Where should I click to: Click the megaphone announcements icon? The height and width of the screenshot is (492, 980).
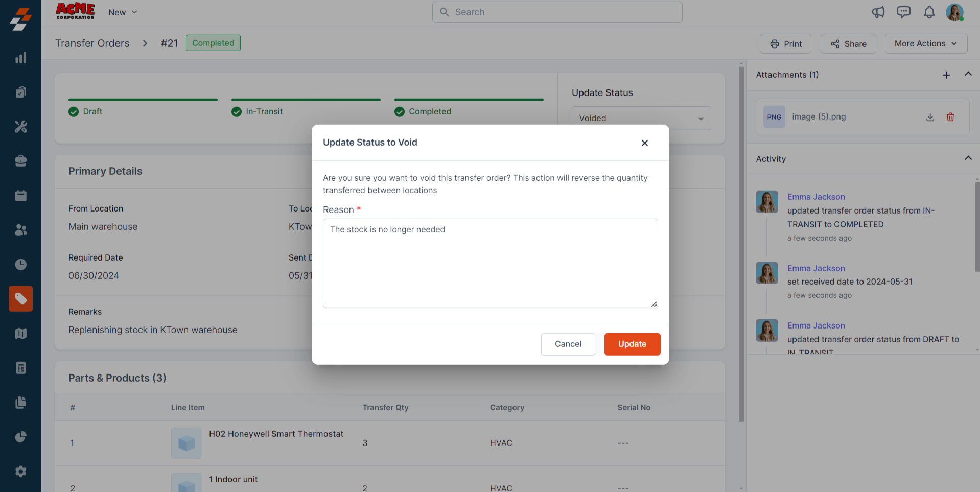tap(878, 12)
